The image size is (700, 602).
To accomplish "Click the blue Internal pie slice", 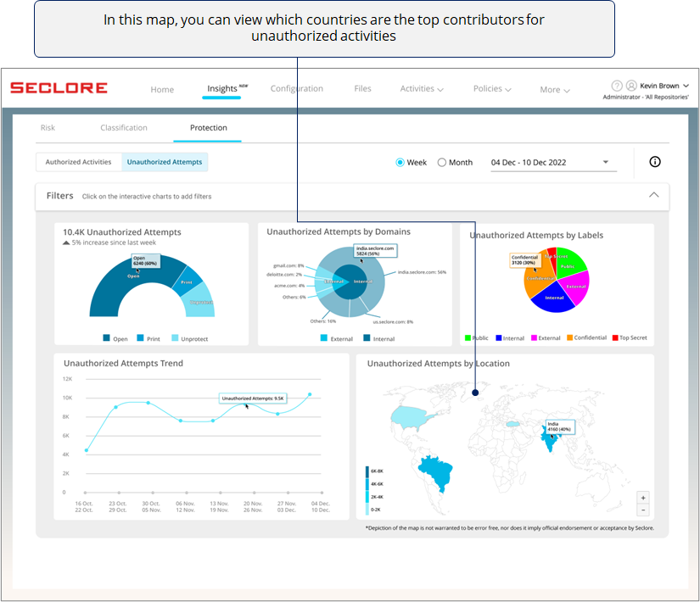I will pyautogui.click(x=553, y=299).
